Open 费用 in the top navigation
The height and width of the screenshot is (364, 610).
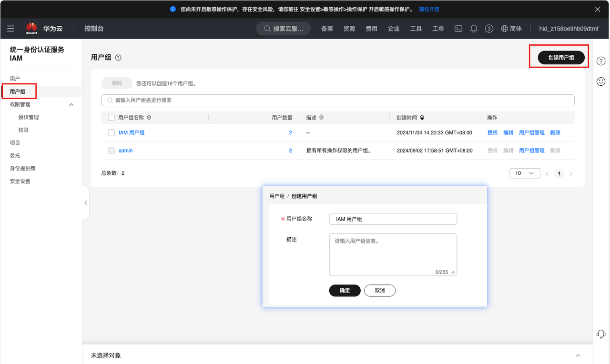pyautogui.click(x=371, y=29)
